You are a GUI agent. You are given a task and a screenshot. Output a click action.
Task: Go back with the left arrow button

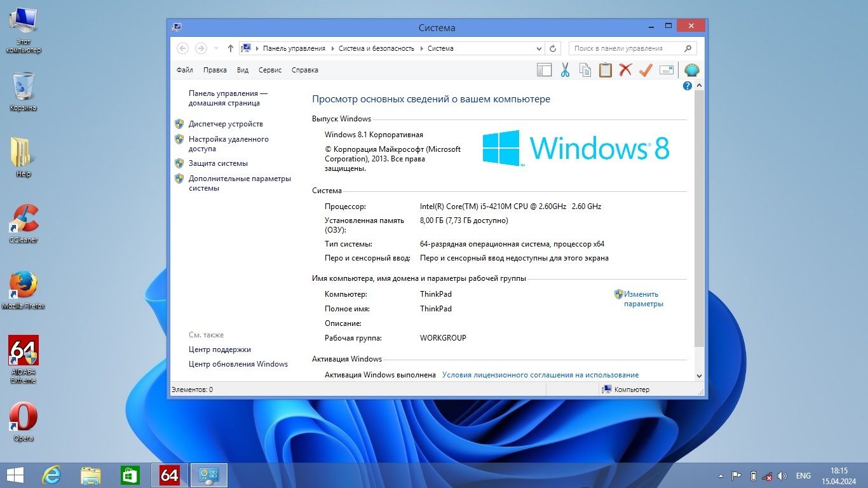pyautogui.click(x=183, y=48)
